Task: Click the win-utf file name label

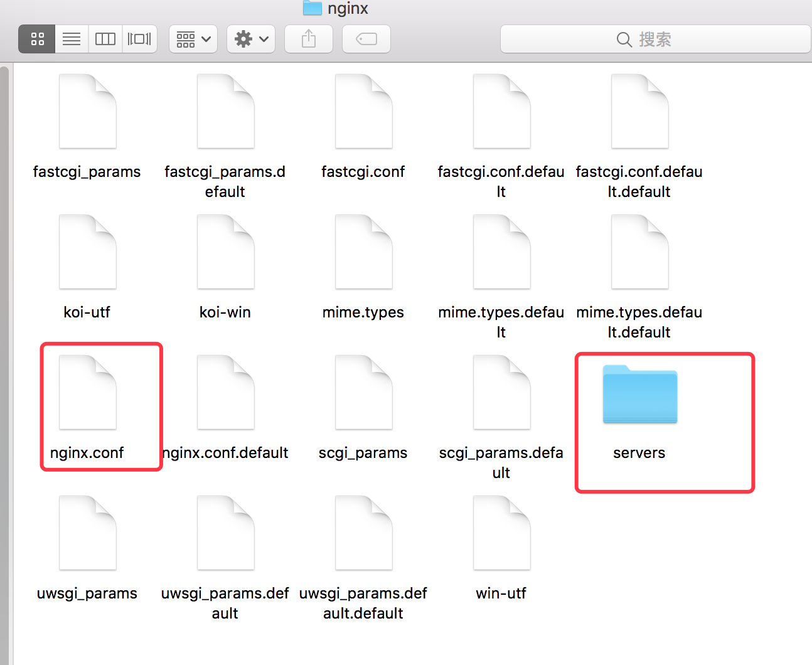Action: (x=501, y=593)
